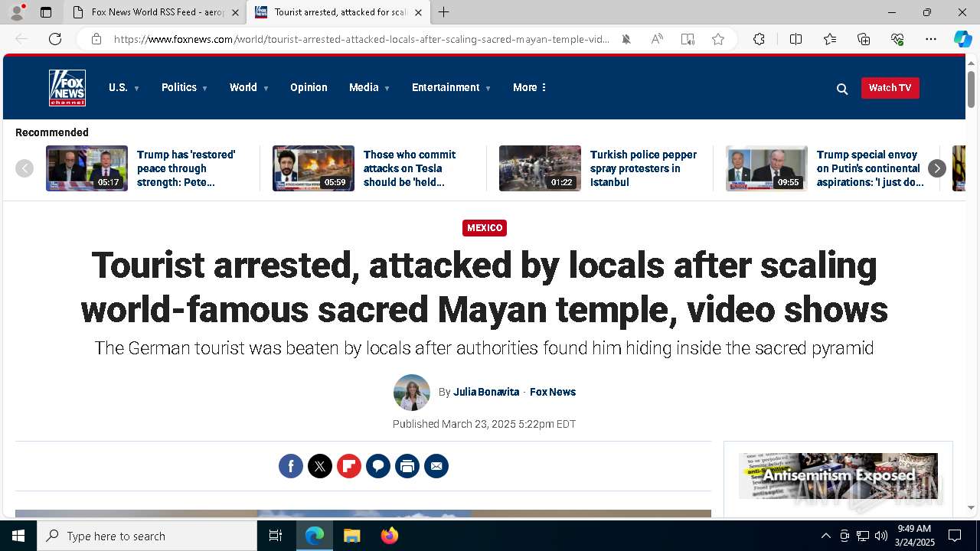Open the More navigation menu
980x551 pixels.
pyautogui.click(x=530, y=88)
